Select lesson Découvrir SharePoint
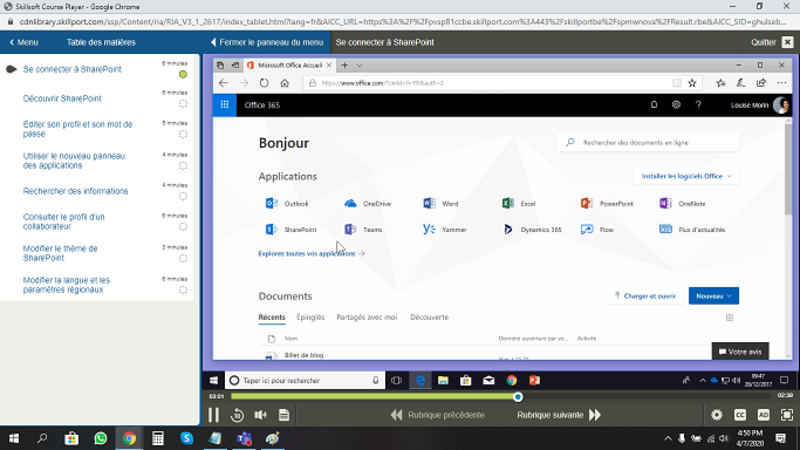Screen dimensions: 800x450 (x=62, y=98)
